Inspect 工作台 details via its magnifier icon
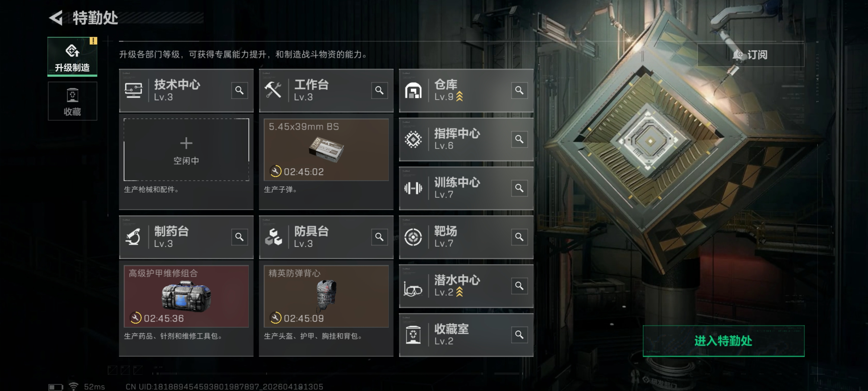 [x=379, y=90]
